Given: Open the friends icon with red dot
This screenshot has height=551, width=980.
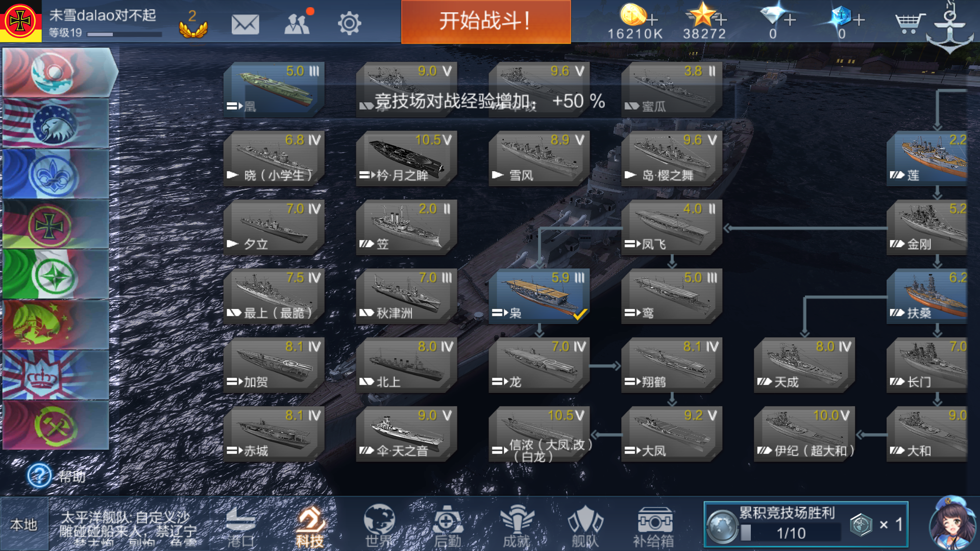Looking at the screenshot, I should [x=298, y=22].
